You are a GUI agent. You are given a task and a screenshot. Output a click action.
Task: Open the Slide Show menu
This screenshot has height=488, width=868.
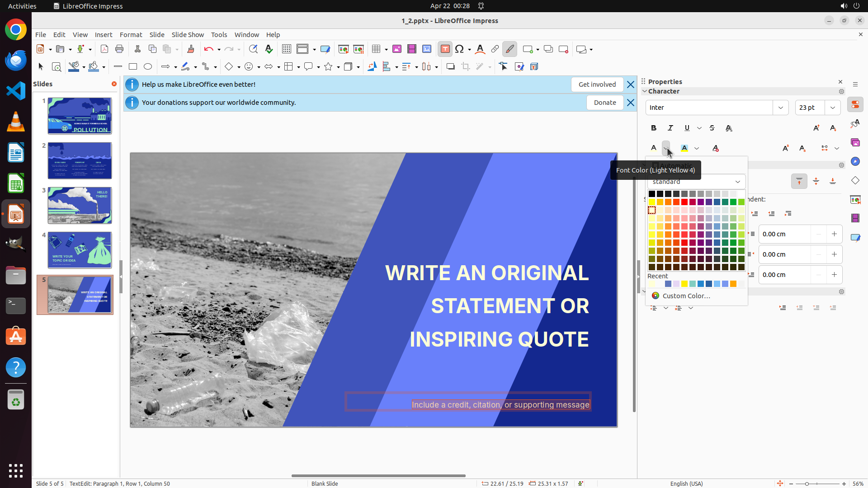[188, 35]
